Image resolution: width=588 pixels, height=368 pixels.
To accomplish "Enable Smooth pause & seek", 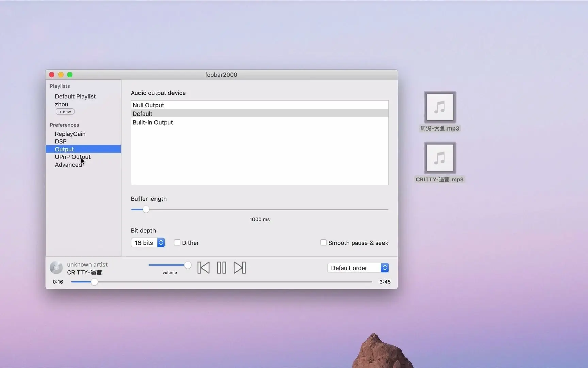I will tap(323, 243).
